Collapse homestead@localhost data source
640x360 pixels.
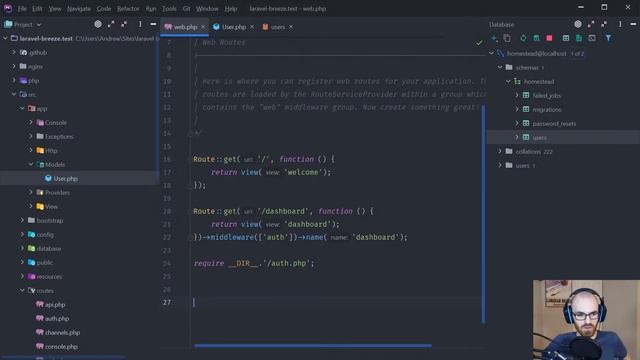tap(491, 53)
